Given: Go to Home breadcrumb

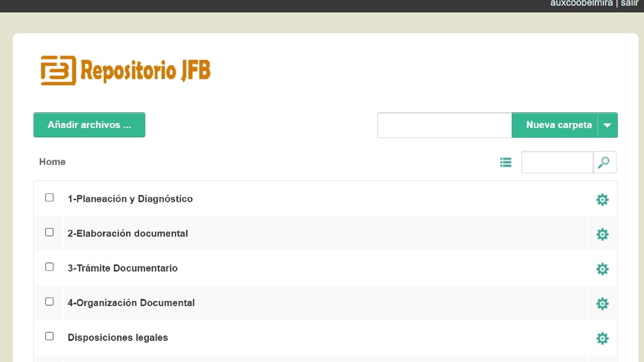Looking at the screenshot, I should (52, 162).
